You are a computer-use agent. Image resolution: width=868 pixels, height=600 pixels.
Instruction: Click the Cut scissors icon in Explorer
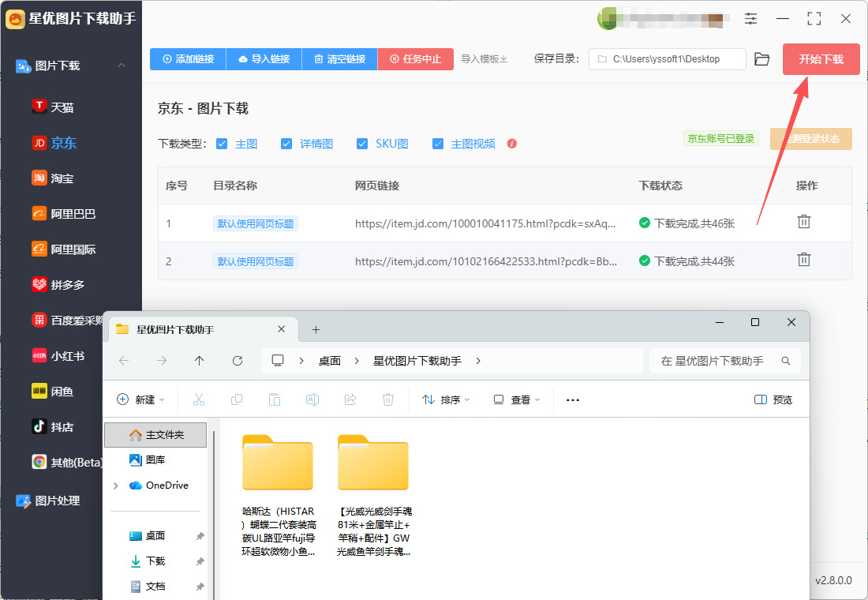point(199,399)
